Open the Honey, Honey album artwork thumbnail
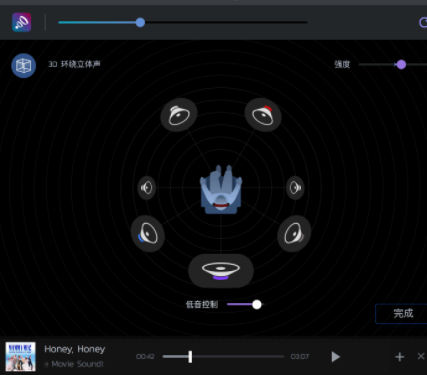This screenshot has width=427, height=375. (x=20, y=356)
